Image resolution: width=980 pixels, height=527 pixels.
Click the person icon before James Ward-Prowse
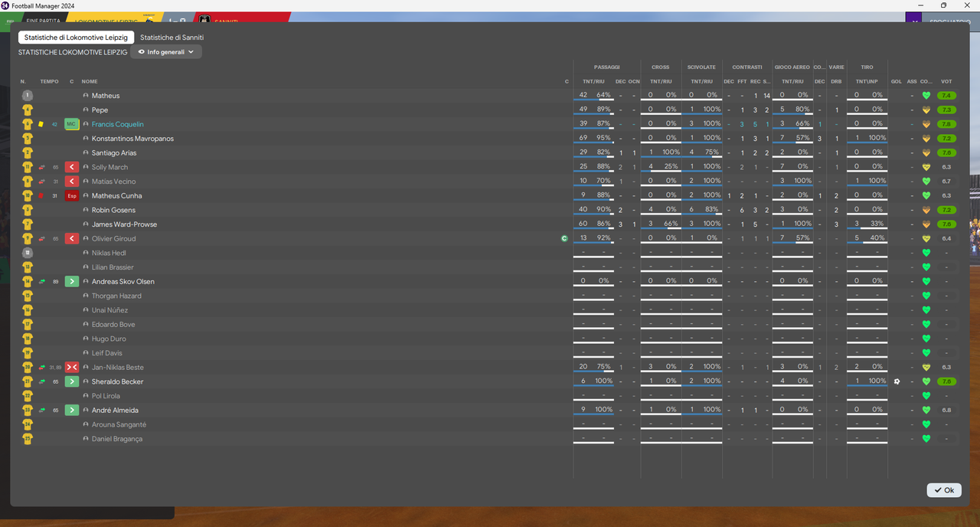point(86,224)
